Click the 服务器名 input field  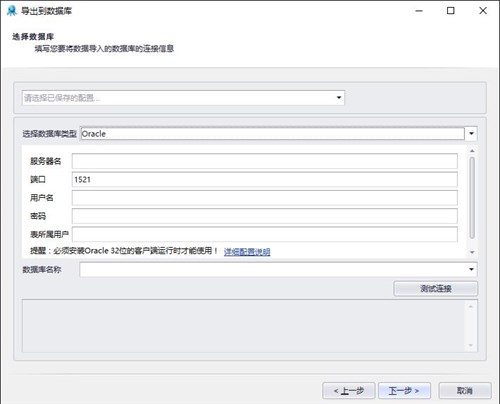click(x=265, y=161)
